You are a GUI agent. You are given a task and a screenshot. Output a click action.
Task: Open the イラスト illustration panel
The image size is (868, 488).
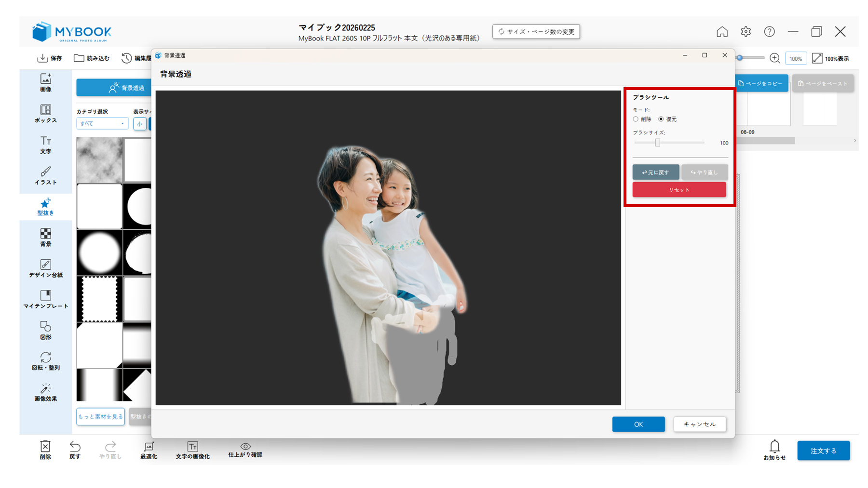[x=46, y=175]
